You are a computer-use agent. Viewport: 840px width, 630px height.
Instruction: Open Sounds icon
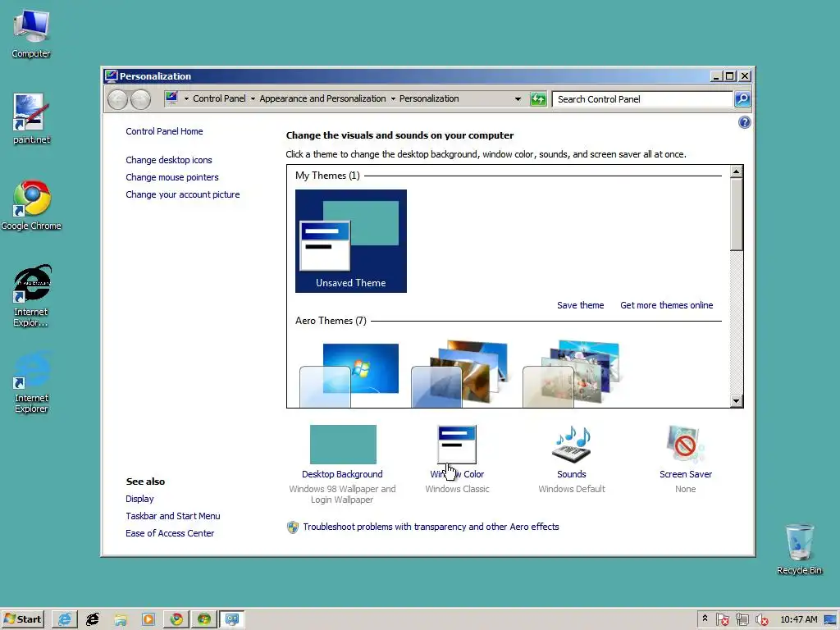(x=572, y=445)
